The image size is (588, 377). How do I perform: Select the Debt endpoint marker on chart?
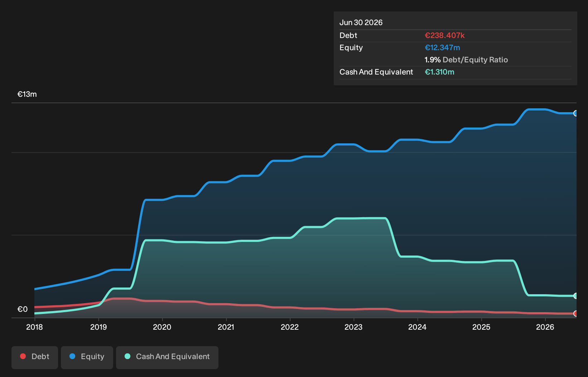[575, 314]
